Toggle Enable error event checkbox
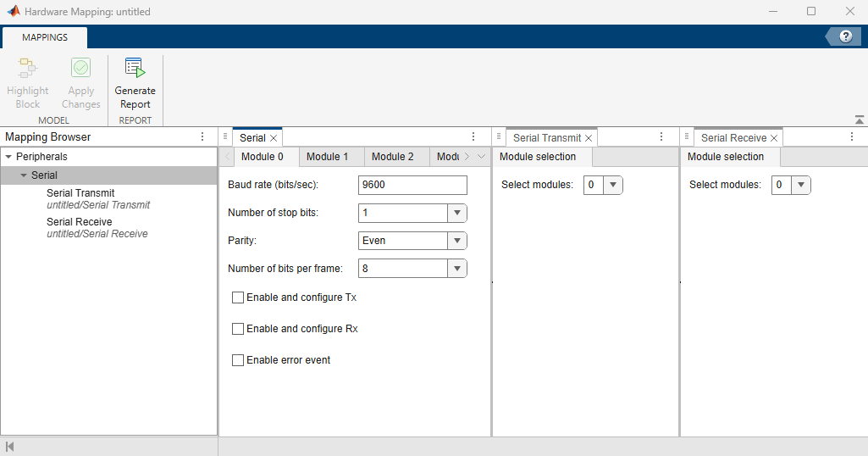Screen dimensions: 868x456 tap(237, 360)
